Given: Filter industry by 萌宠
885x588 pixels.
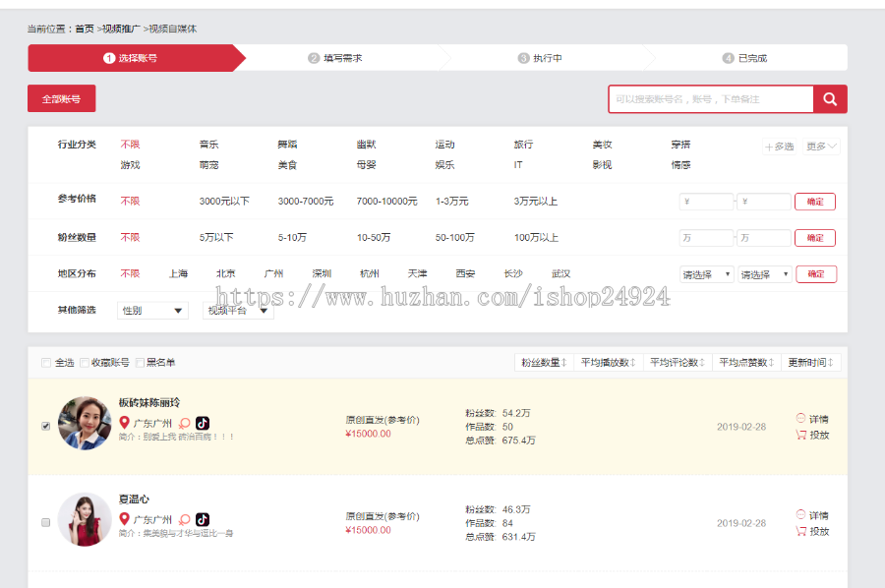Looking at the screenshot, I should pos(208,165).
